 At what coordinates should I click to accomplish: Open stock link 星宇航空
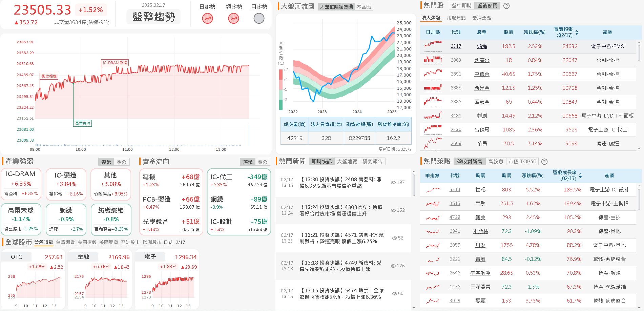pos(480,273)
